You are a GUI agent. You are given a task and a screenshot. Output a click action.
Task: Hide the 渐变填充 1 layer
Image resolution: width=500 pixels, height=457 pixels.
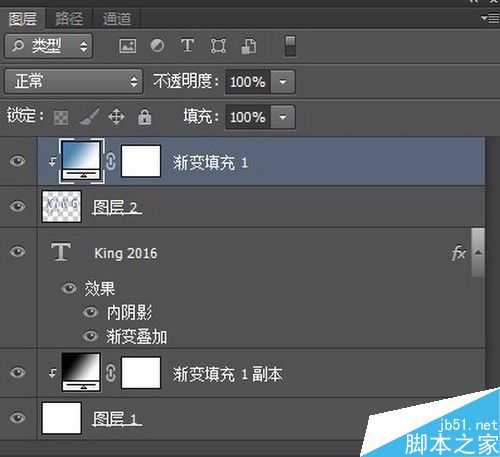pyautogui.click(x=18, y=161)
